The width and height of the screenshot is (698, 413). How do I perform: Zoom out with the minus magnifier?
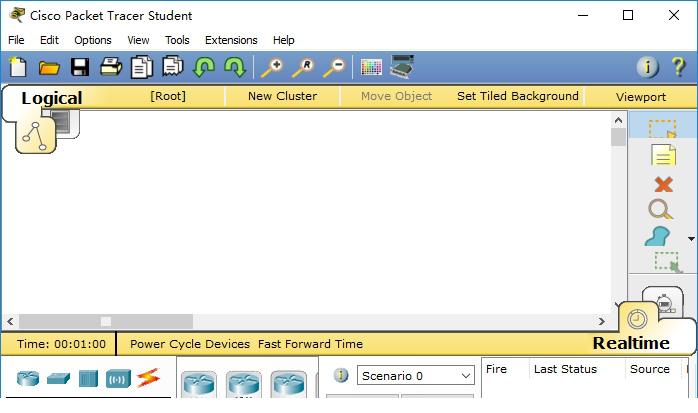coord(334,68)
